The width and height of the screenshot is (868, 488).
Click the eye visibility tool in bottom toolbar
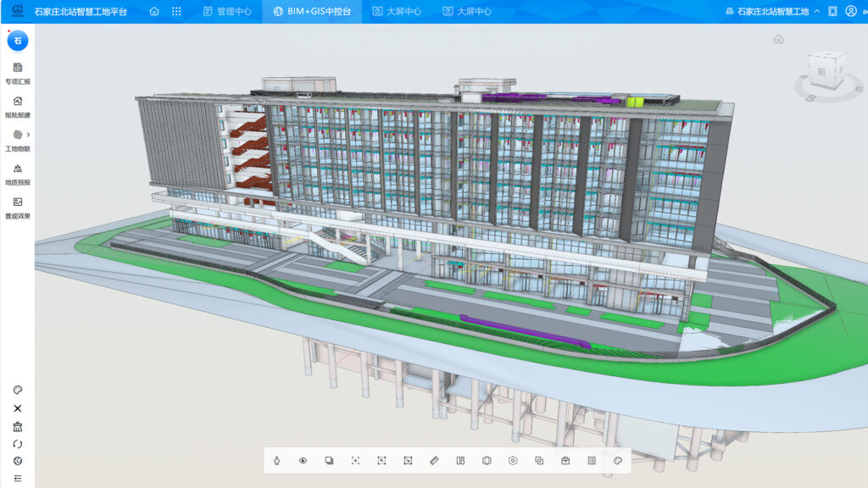pyautogui.click(x=303, y=460)
